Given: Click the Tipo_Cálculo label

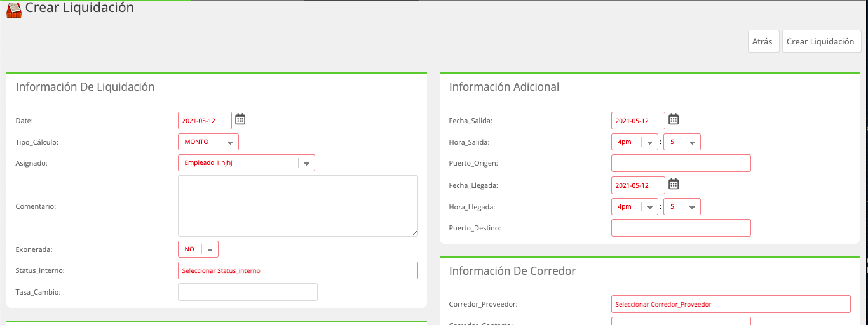Looking at the screenshot, I should [36, 142].
